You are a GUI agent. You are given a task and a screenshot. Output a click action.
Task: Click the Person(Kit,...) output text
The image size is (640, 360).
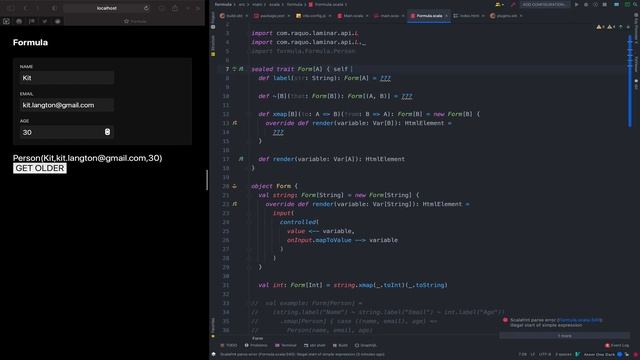click(87, 158)
